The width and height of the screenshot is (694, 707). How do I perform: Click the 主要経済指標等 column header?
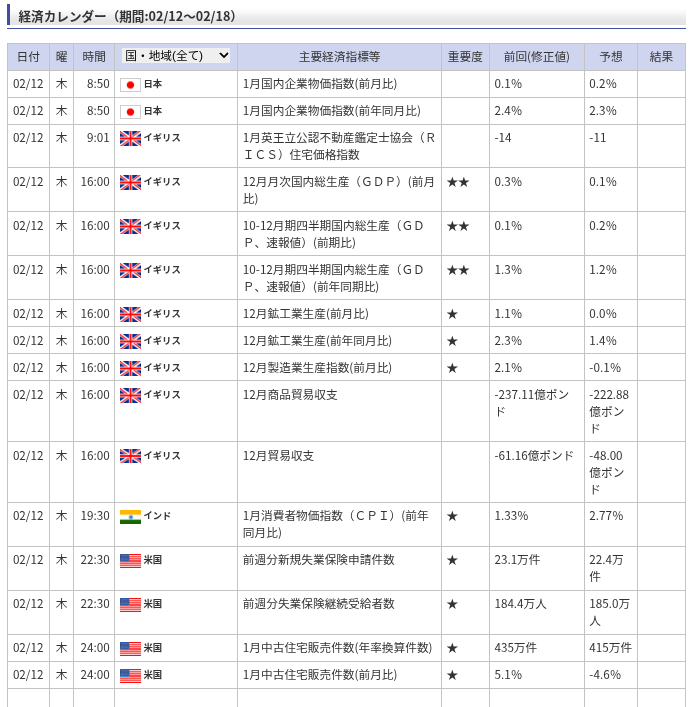coord(339,57)
